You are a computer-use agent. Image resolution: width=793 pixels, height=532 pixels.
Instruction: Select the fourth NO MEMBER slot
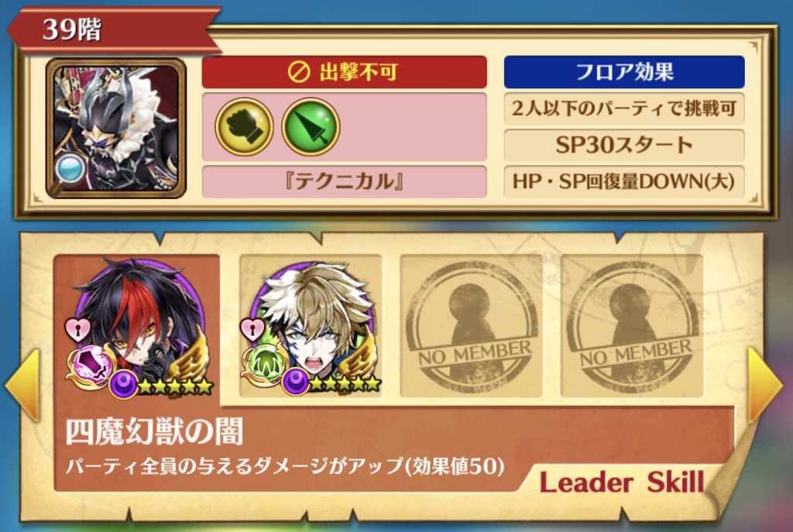coord(632,326)
